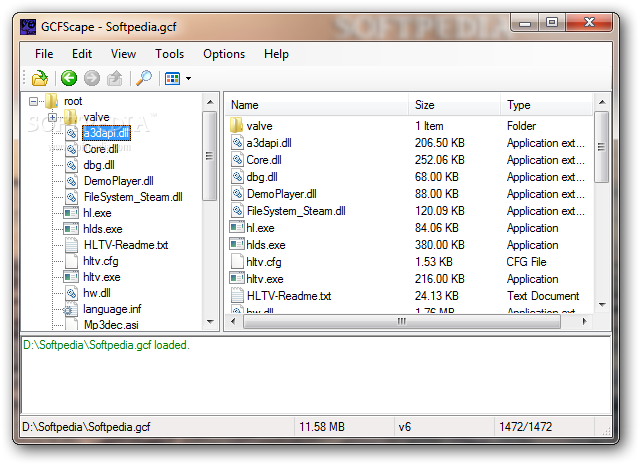The height and width of the screenshot is (465, 640).
Task: Click the hlds.exe icon in tree
Action: [71, 229]
